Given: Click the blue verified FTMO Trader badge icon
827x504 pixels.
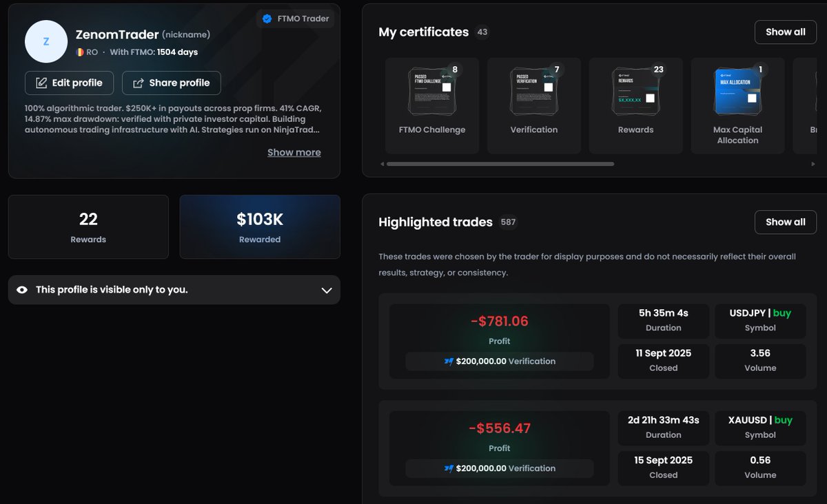Looking at the screenshot, I should [267, 19].
